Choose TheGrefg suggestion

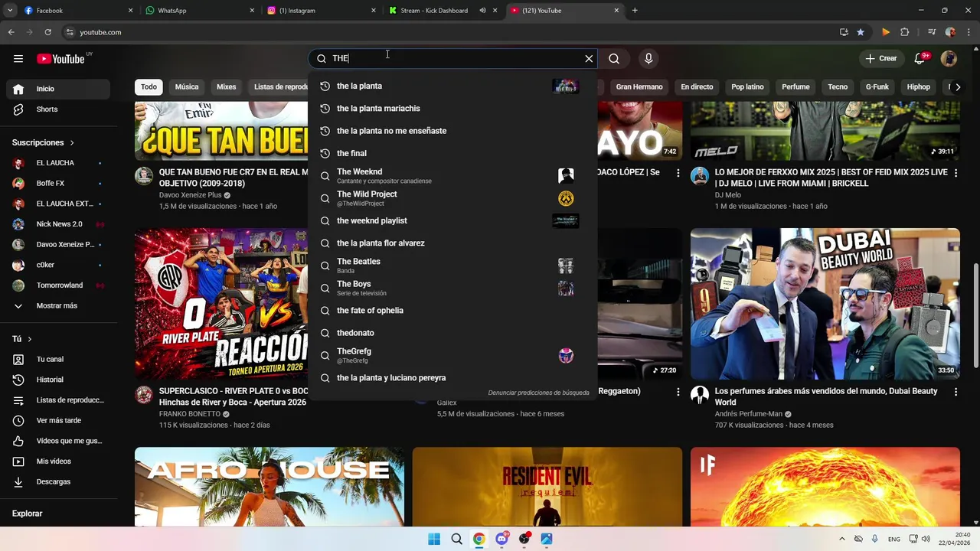452,355
